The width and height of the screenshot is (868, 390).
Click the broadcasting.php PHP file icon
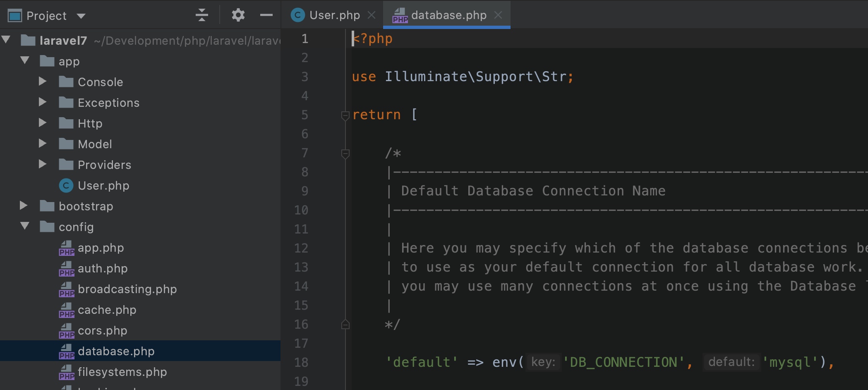[67, 289]
